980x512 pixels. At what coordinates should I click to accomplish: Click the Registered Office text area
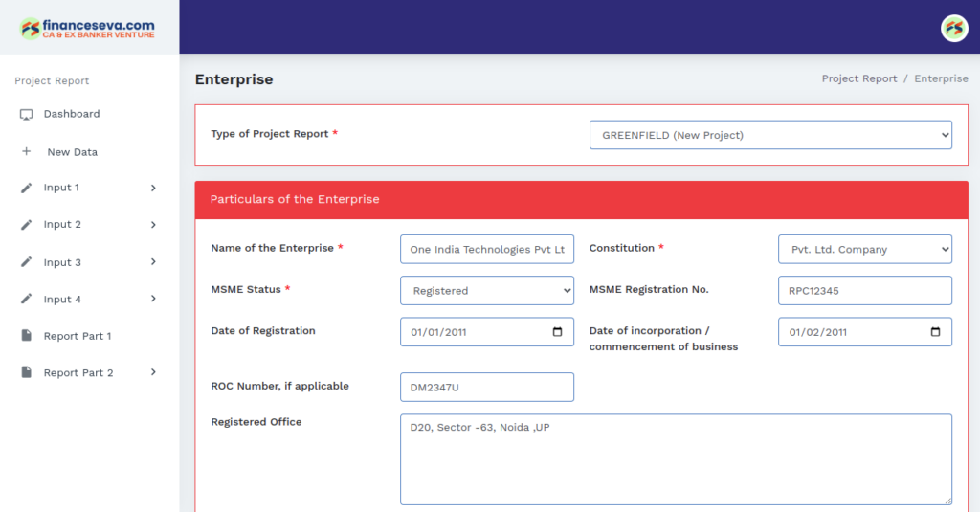(x=677, y=459)
